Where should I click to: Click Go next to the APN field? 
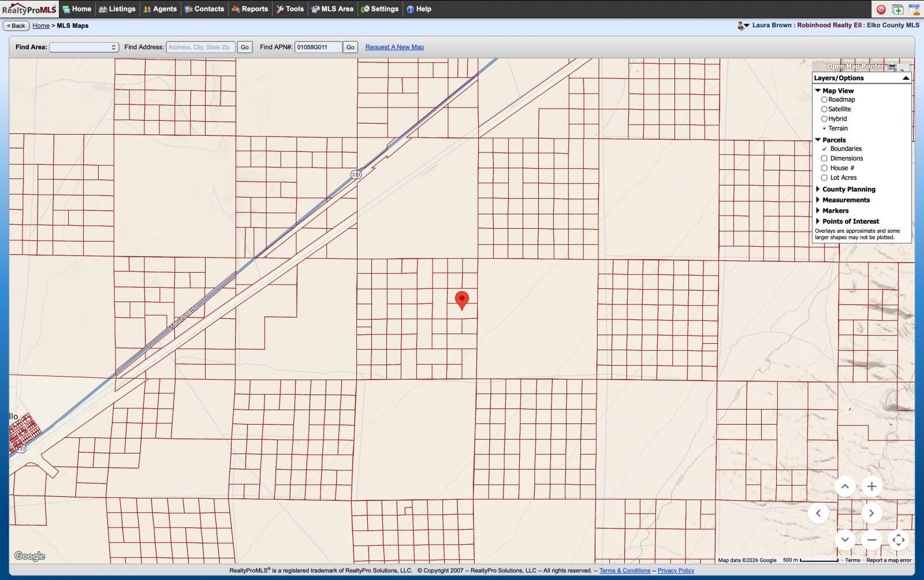tap(351, 47)
